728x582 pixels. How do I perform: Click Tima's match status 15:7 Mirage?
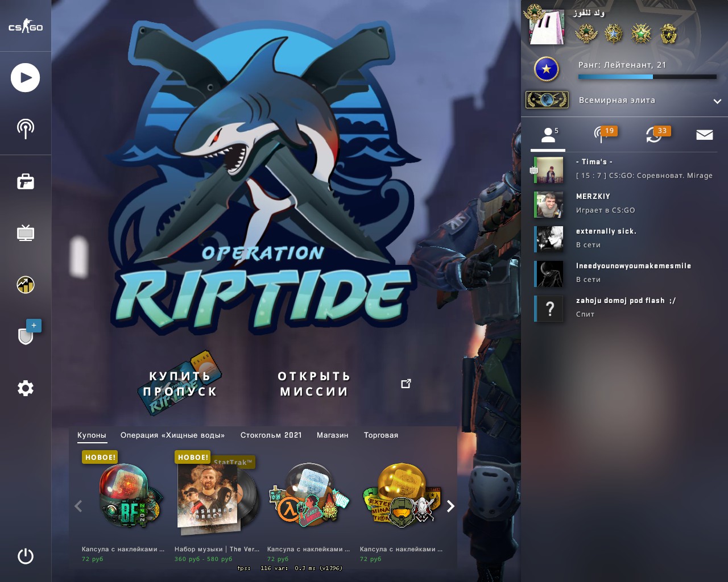tap(644, 176)
